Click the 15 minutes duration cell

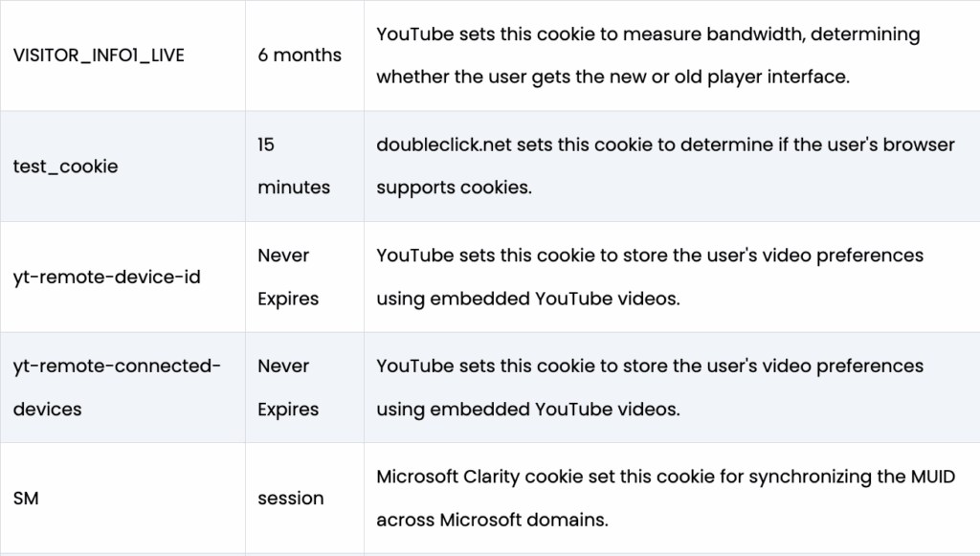click(x=293, y=166)
